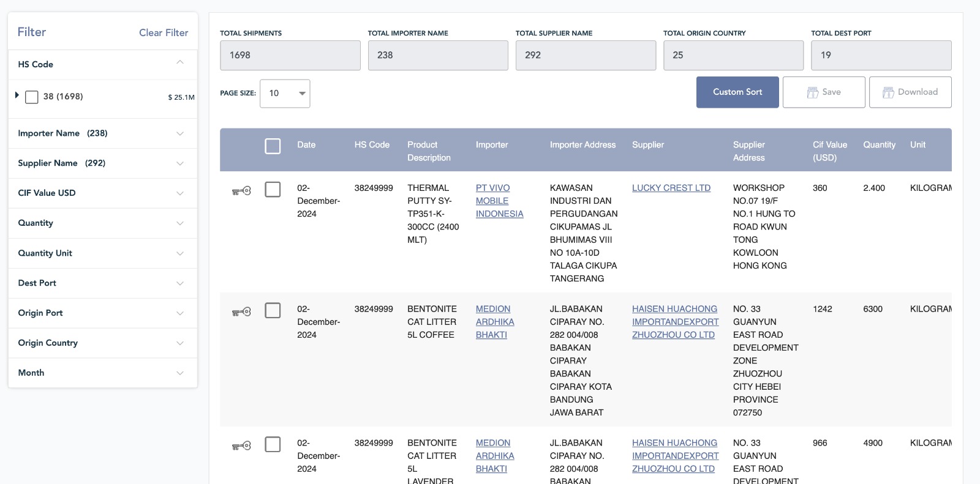The image size is (980, 484).
Task: Expand the HS Code 38 tree arrow
Action: 17,95
